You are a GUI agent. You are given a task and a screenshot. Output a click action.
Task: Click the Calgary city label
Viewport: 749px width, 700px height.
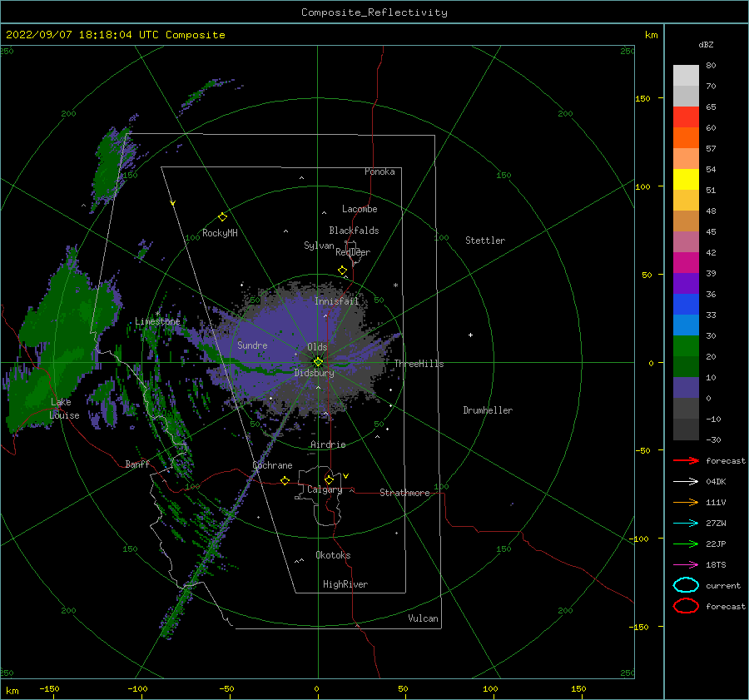[325, 489]
